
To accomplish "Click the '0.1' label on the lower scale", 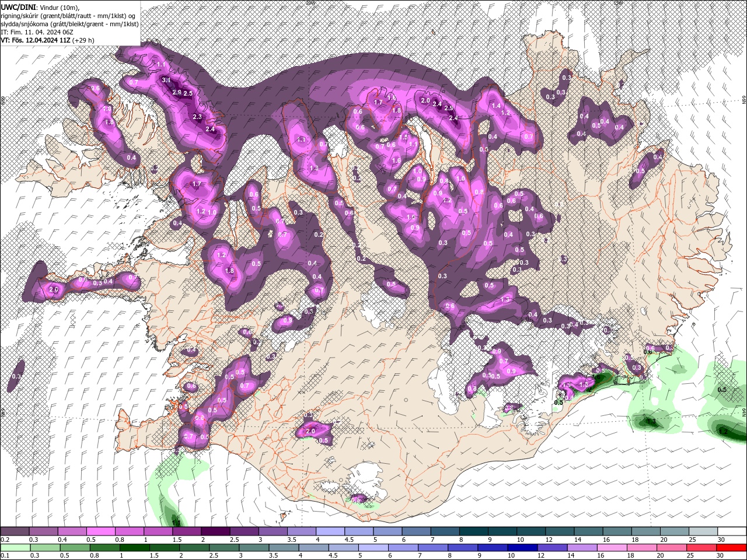I will tap(5, 555).
